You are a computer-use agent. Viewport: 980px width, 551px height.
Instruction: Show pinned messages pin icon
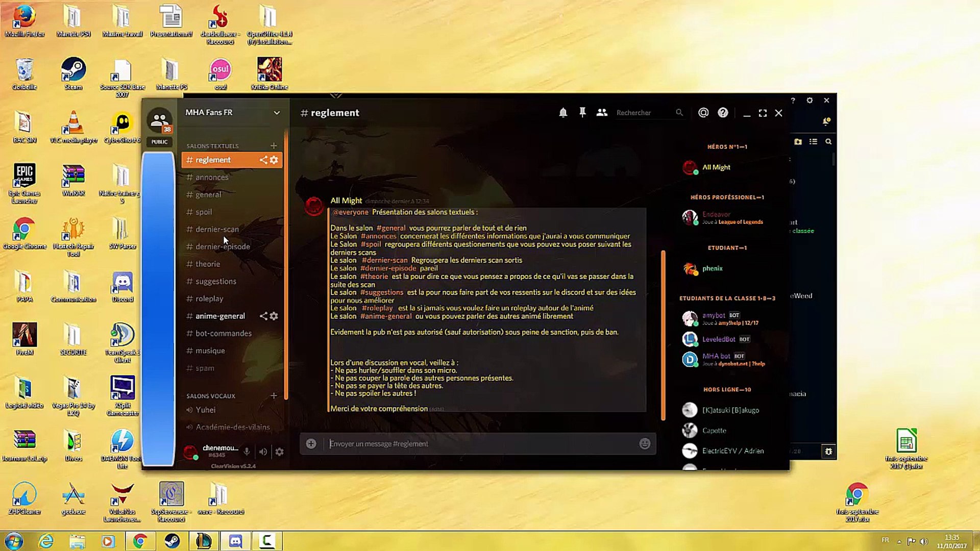coord(582,113)
